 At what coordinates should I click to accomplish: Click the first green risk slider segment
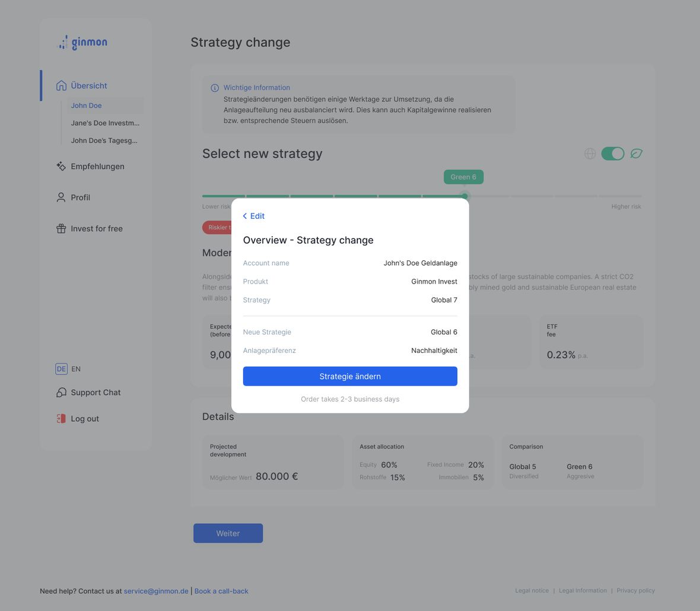223,196
